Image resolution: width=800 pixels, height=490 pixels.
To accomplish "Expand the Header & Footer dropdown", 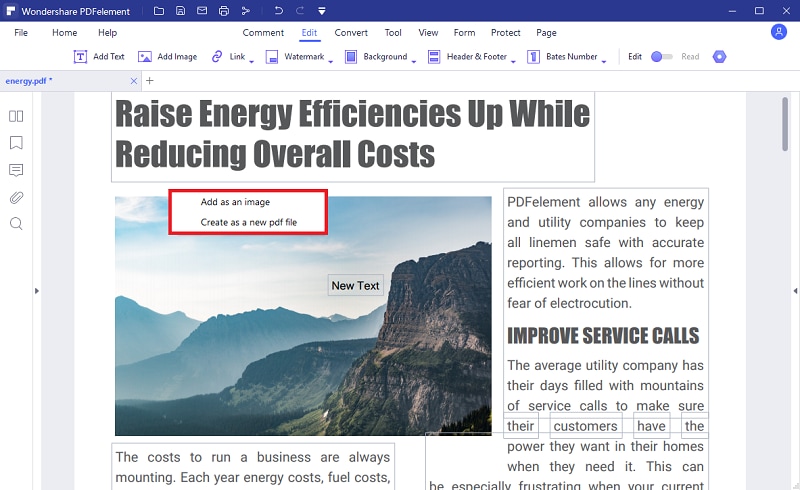I will (513, 62).
